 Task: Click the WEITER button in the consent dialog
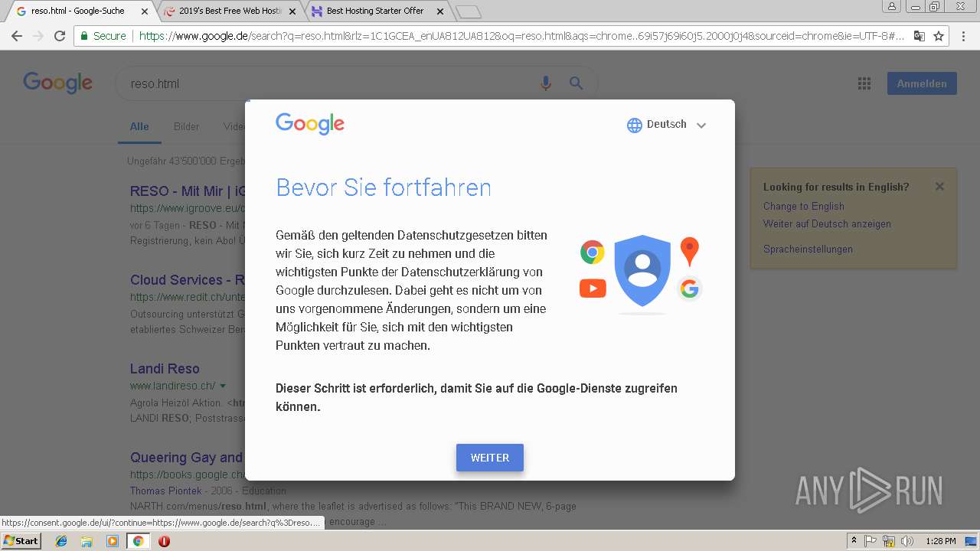[490, 458]
